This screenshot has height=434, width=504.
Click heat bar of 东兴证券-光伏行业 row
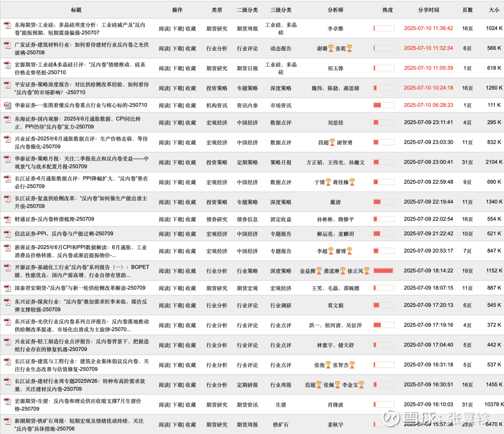[x=384, y=325]
